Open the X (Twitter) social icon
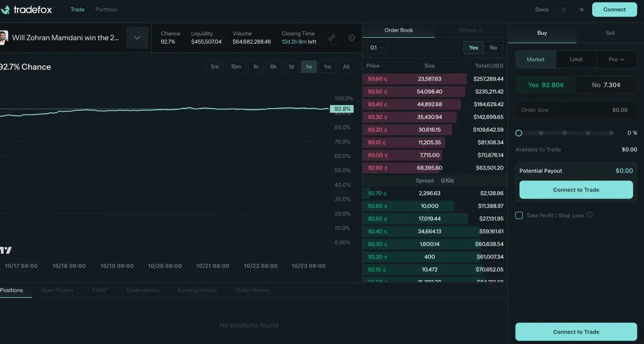Viewport: 644px width, 344px height. [563, 9]
